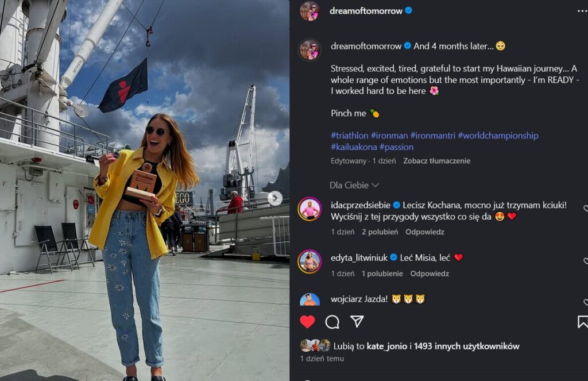Go to next photo with carousel arrow
The image size is (588, 381).
click(275, 198)
